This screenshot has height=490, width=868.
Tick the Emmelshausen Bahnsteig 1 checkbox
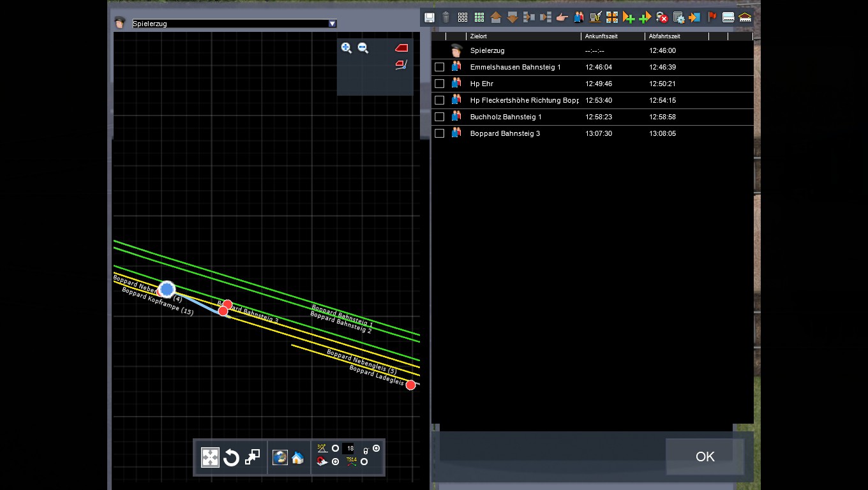click(x=439, y=67)
